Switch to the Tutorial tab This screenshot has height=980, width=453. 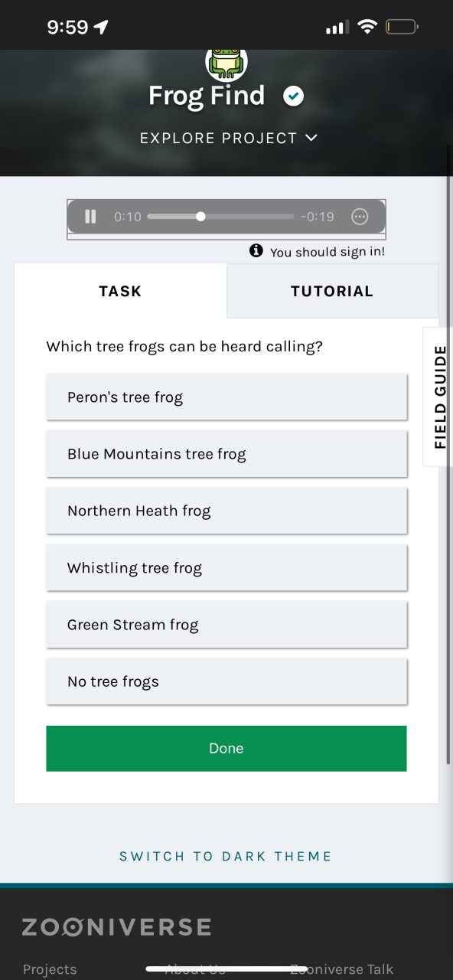coord(332,291)
